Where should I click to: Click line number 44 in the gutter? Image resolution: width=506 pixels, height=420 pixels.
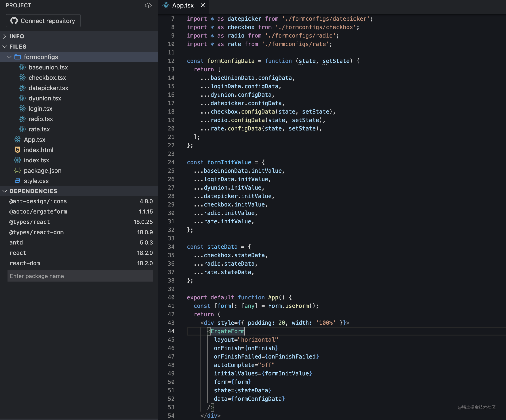coord(171,331)
